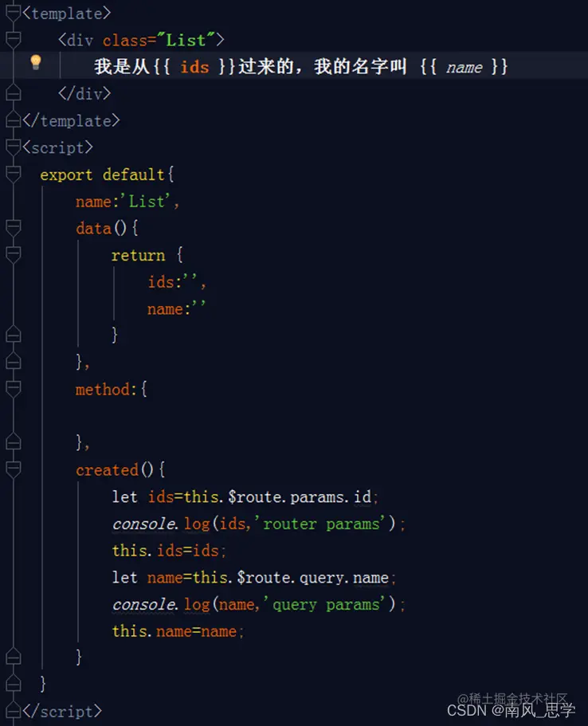Viewport: 588px width, 726px height.
Task: Click the 'this.name=name' assignment line
Action: tap(178, 631)
